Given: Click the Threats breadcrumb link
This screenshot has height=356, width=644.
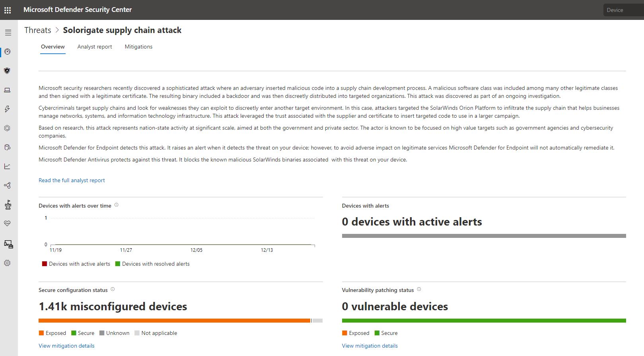Looking at the screenshot, I should point(38,30).
